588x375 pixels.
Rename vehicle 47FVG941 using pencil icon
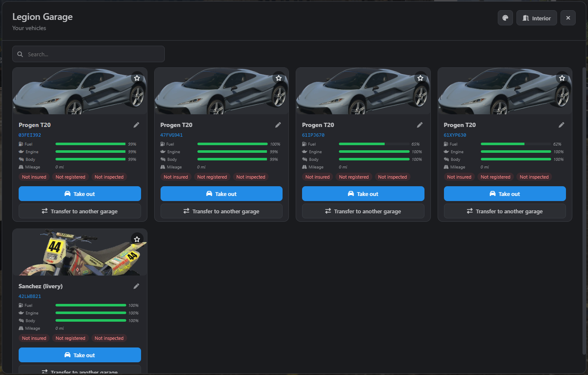click(x=278, y=125)
